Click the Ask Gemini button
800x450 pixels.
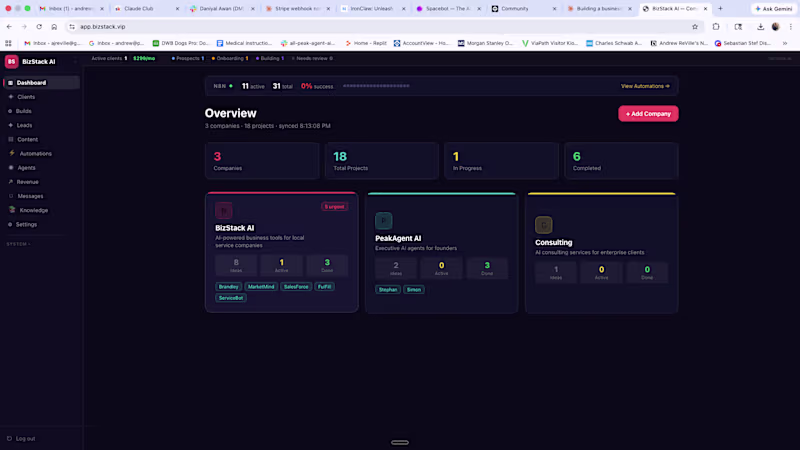[773, 9]
